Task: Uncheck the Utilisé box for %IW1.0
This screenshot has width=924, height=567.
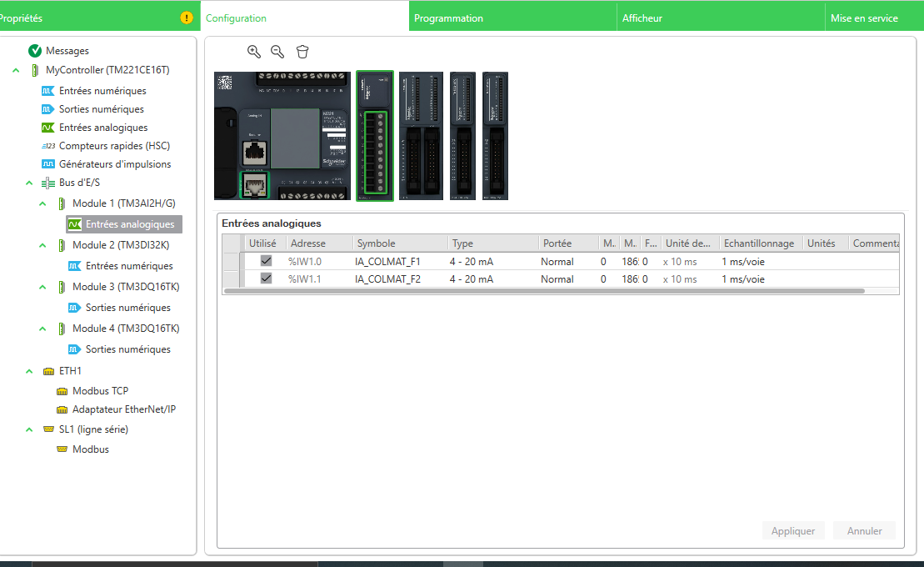Action: [266, 261]
